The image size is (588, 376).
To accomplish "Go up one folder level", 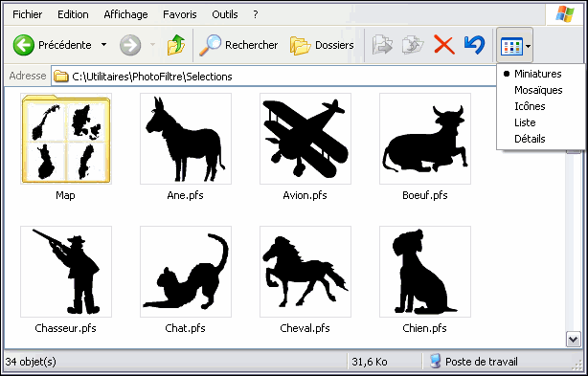I will (x=176, y=45).
